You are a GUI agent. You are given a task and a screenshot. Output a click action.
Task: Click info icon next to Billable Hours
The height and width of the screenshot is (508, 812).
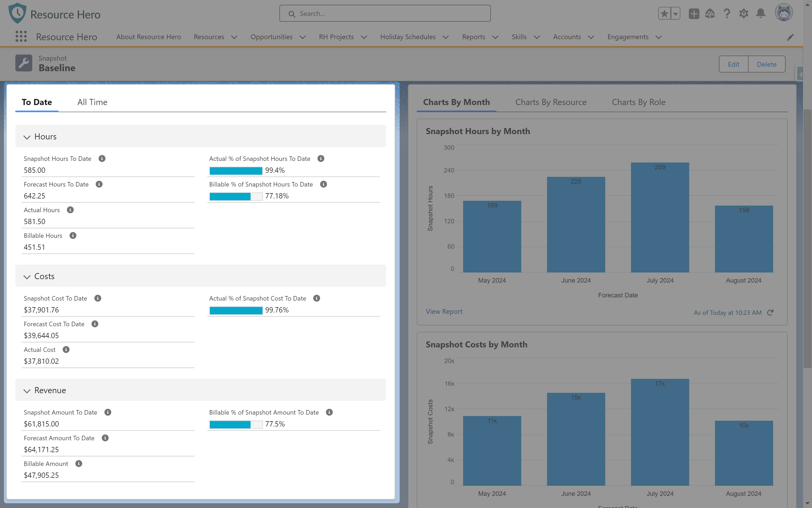73,235
